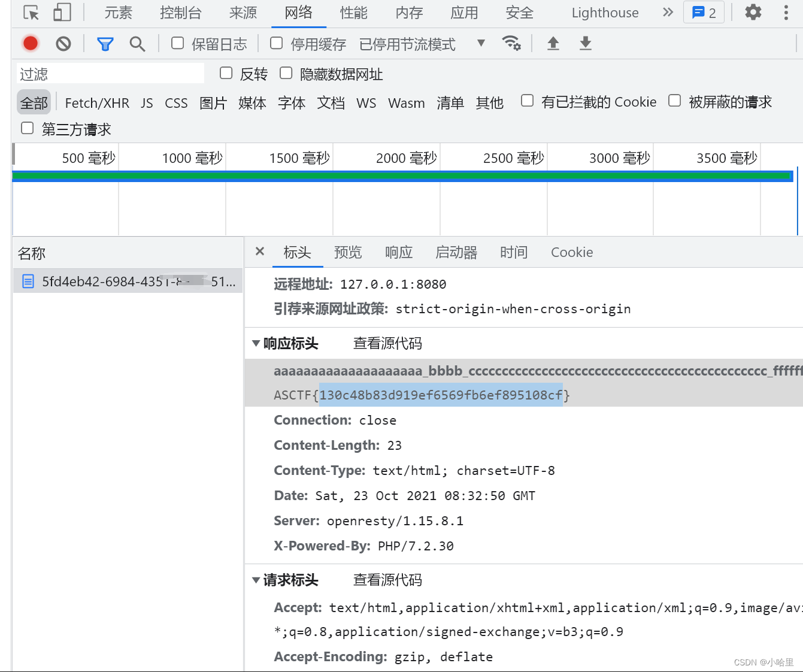Viewport: 803px width, 672px height.
Task: Filter requests by 字体 type
Action: [292, 103]
